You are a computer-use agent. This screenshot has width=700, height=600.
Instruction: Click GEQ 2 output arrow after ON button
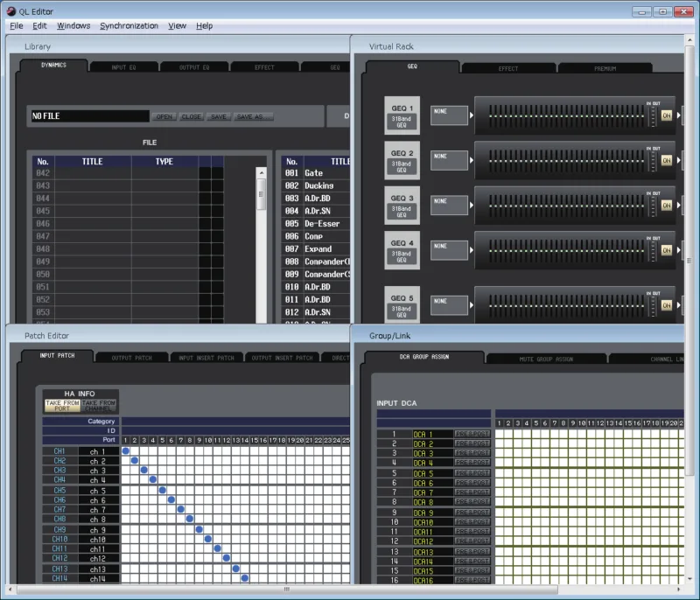click(x=679, y=161)
